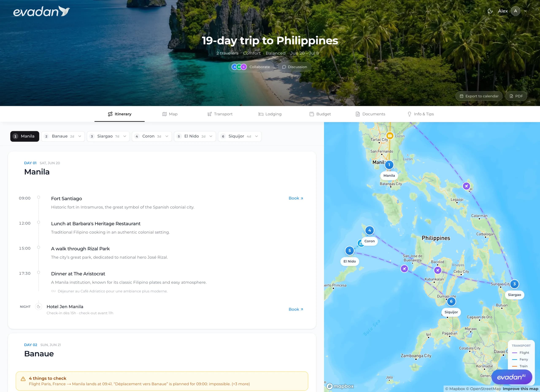Click the night moon icon beside Hotel Jen Manila
The height and width of the screenshot is (392, 540).
[x=39, y=307]
